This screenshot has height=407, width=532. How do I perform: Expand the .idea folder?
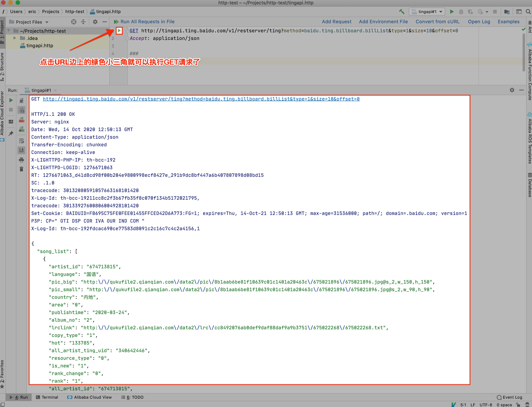tap(15, 38)
